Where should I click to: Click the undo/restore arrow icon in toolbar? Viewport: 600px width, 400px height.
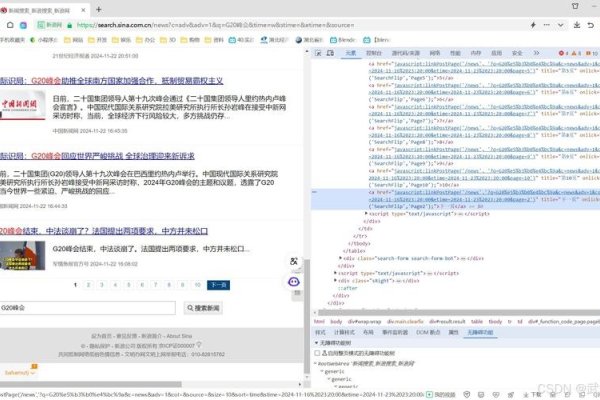click(591, 25)
